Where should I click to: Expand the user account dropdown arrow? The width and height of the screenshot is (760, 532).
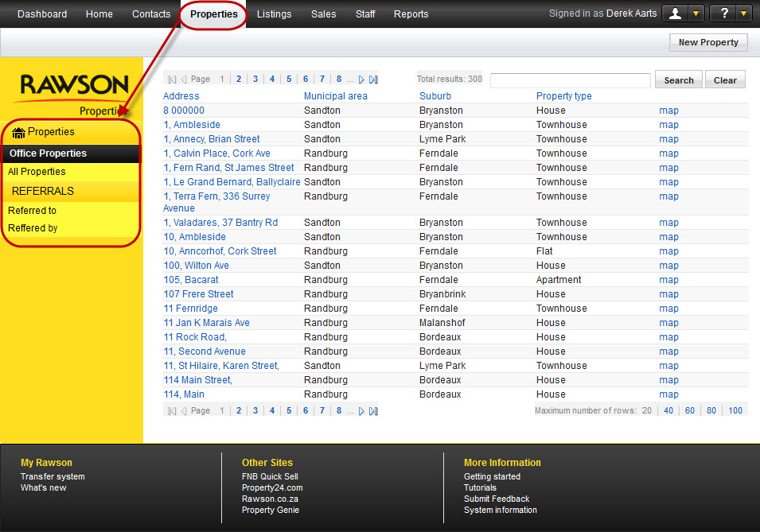696,14
